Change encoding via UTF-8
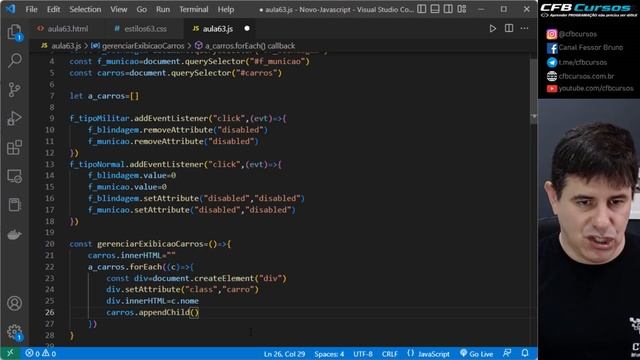This screenshot has height=360, width=640. (x=363, y=354)
